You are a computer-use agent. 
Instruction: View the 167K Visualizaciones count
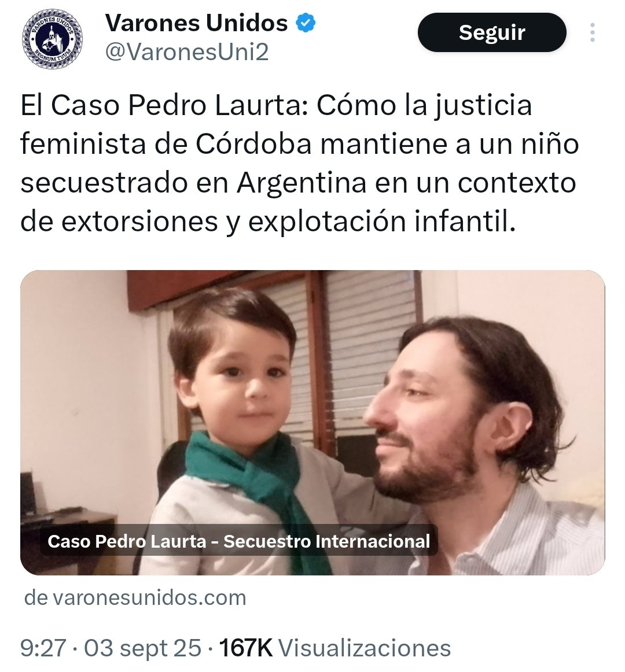tap(334, 648)
